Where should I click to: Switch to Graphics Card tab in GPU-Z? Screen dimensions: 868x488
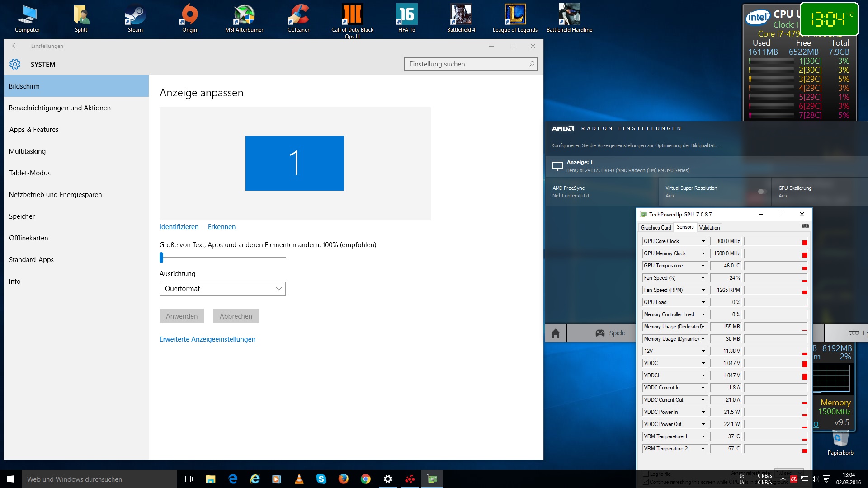tap(656, 228)
